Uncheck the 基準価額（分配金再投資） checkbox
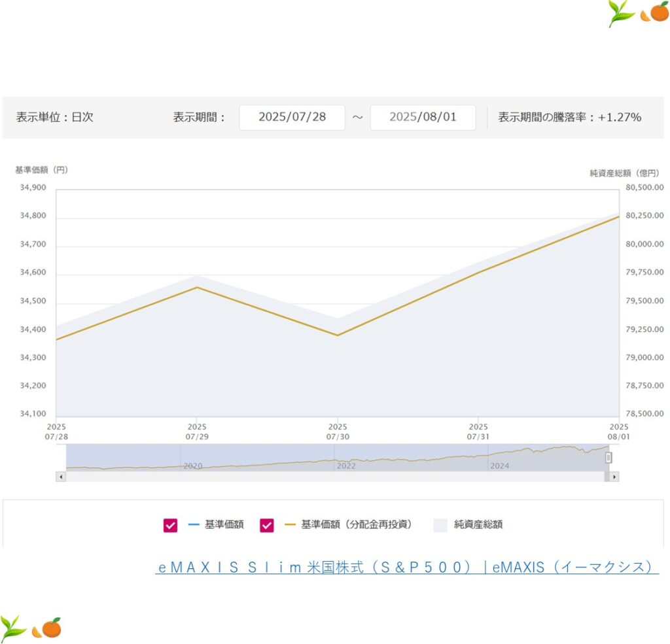The width and height of the screenshot is (670, 644). pyautogui.click(x=267, y=525)
